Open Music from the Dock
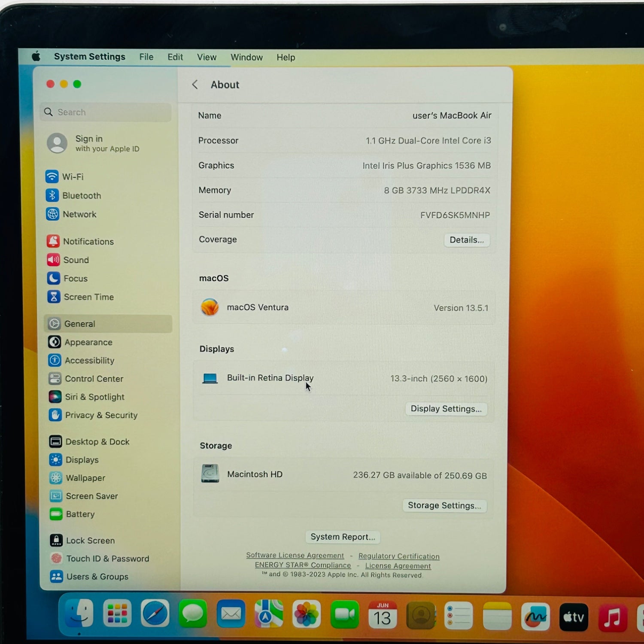The image size is (644, 644). point(612,618)
